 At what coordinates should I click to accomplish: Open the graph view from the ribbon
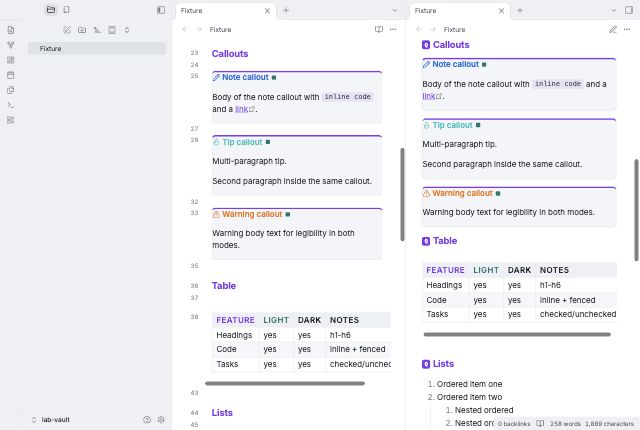click(x=11, y=45)
